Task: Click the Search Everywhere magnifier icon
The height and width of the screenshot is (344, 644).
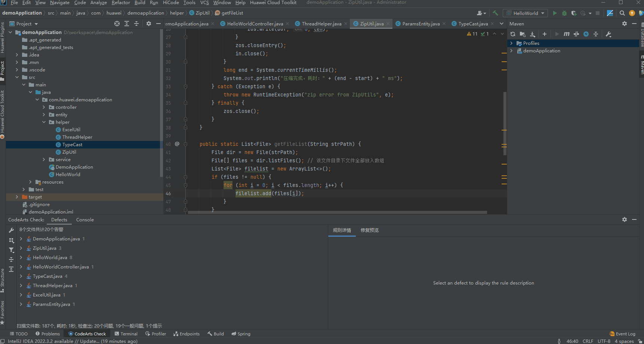Action: 622,13
